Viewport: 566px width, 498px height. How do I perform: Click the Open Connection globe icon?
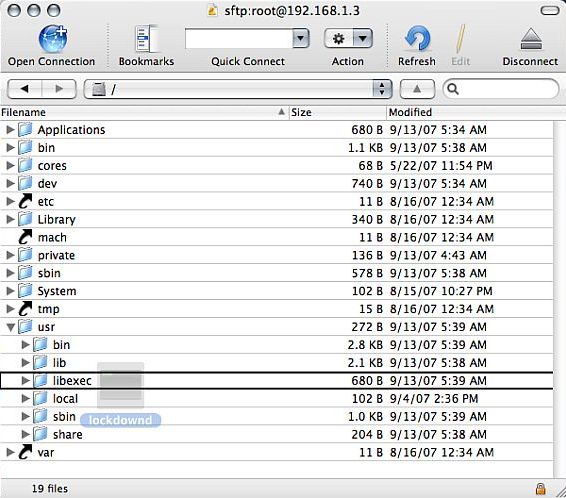tap(53, 39)
